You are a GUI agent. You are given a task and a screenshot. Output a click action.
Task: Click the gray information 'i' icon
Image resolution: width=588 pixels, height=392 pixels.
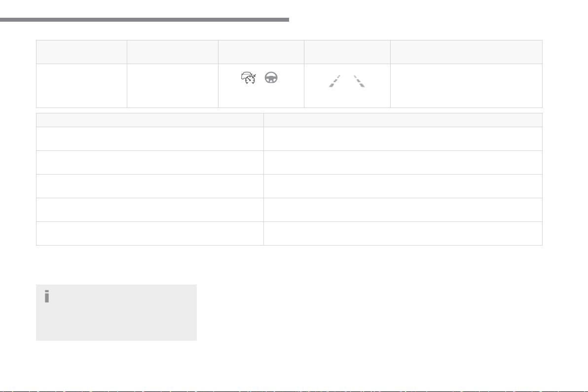pos(47,296)
